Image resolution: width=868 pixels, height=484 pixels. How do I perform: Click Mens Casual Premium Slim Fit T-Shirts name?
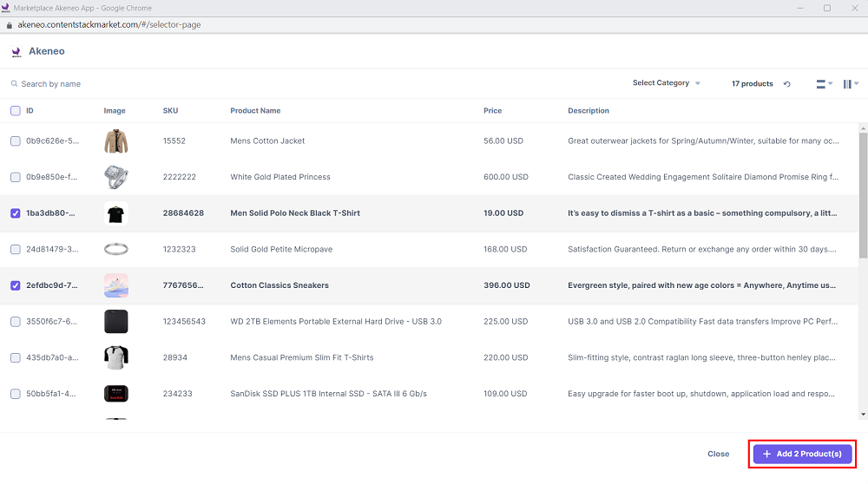(x=302, y=358)
